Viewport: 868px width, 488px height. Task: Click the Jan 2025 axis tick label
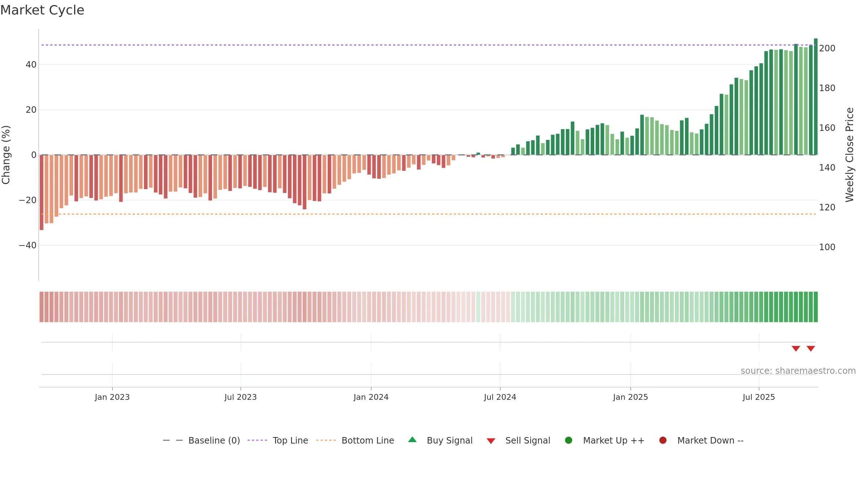tap(630, 397)
